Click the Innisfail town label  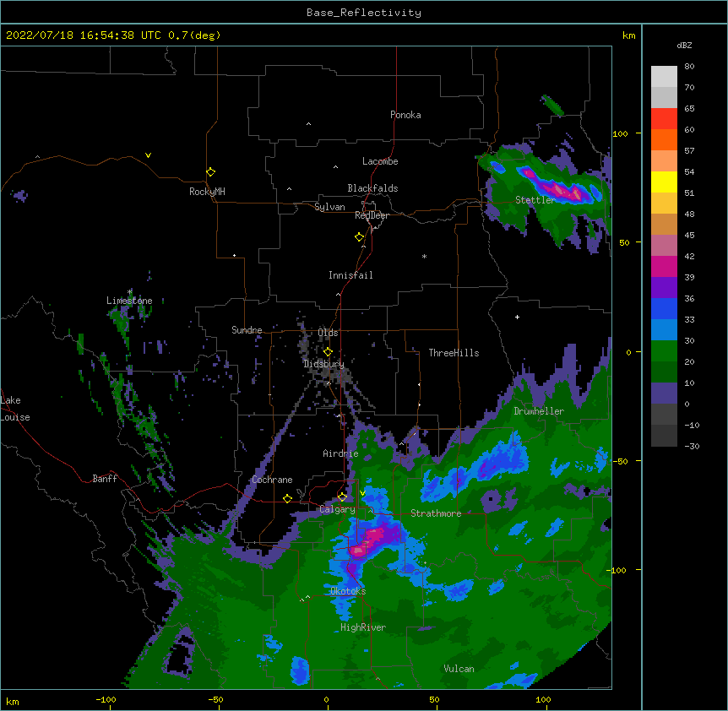350,275
